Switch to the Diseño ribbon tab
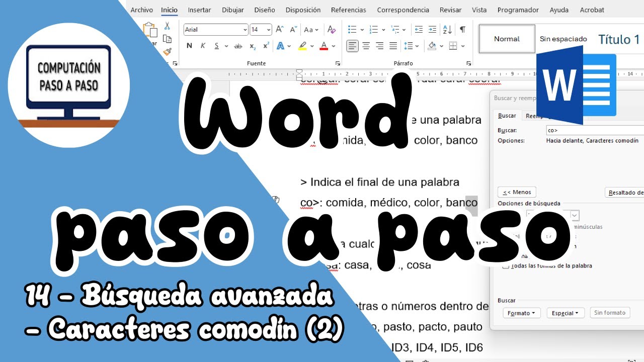The height and width of the screenshot is (362, 644). click(x=265, y=10)
